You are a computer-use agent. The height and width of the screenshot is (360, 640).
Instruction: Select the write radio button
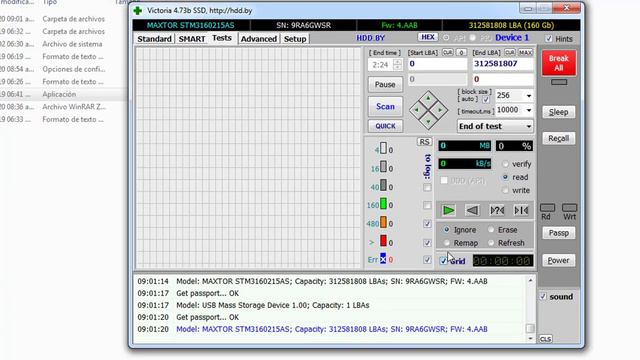click(505, 190)
